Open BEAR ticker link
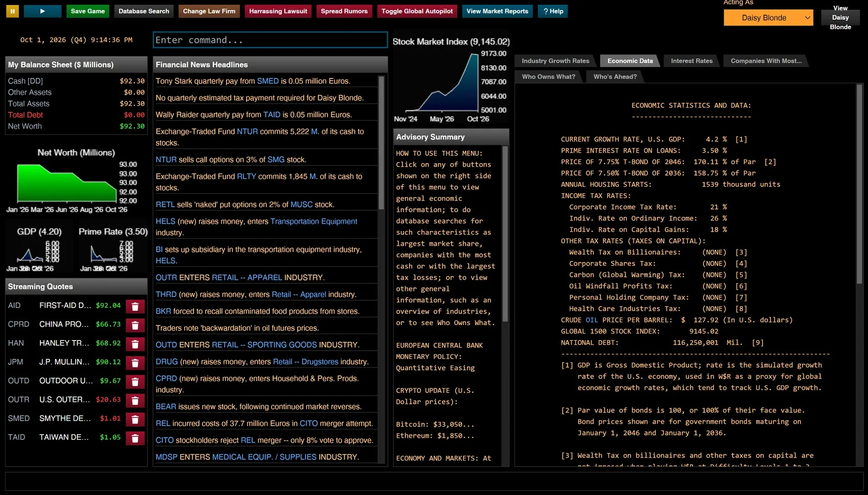868x495 pixels. coord(166,407)
